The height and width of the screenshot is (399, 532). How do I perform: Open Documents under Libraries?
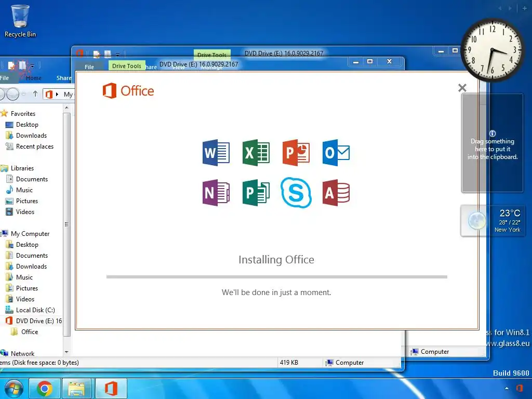[27, 179]
